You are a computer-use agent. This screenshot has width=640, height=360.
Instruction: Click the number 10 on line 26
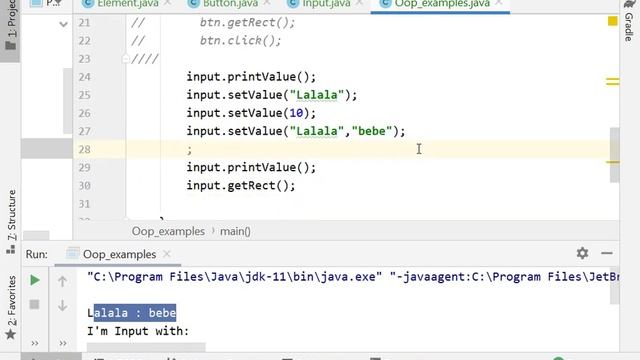(x=296, y=113)
